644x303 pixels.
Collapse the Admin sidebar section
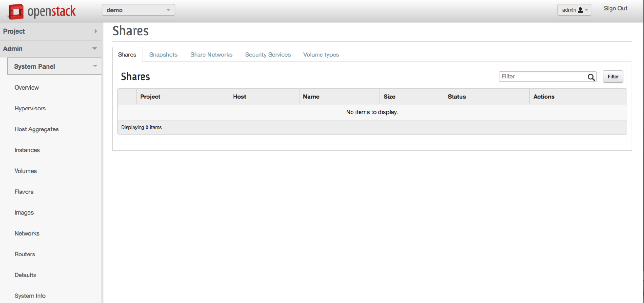click(x=51, y=49)
